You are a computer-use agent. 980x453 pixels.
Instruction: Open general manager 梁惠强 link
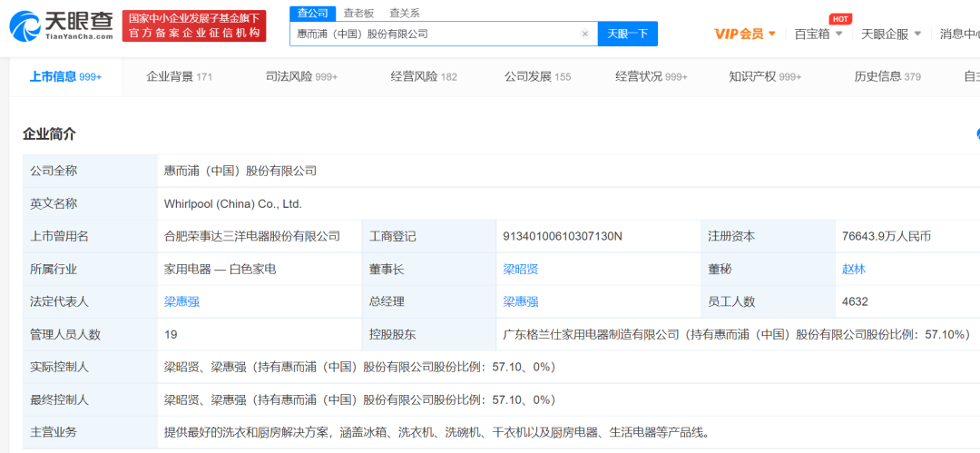521,301
